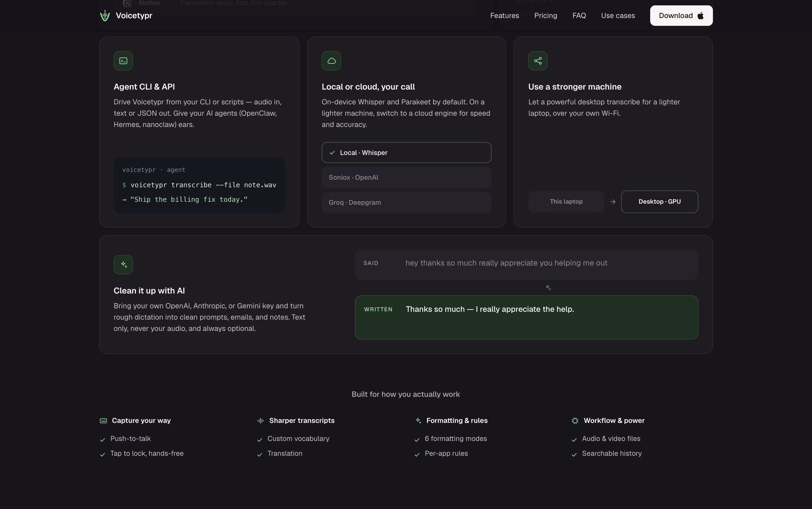Click the Workflow & power label
Screen dimensions: 812x509
[614, 421]
